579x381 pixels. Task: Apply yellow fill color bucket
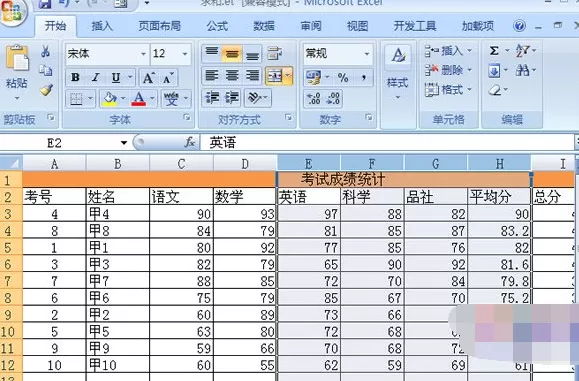point(110,99)
